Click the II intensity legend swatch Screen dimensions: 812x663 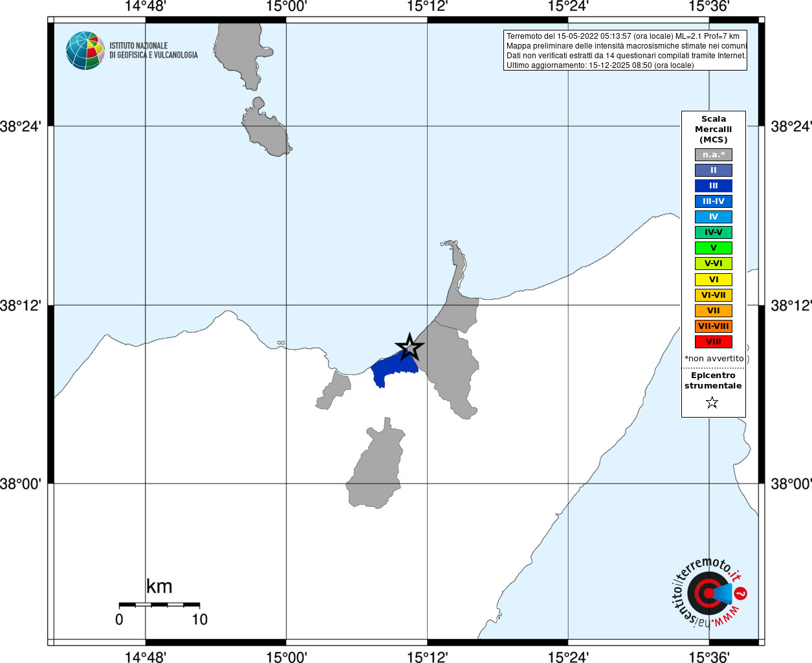[714, 170]
